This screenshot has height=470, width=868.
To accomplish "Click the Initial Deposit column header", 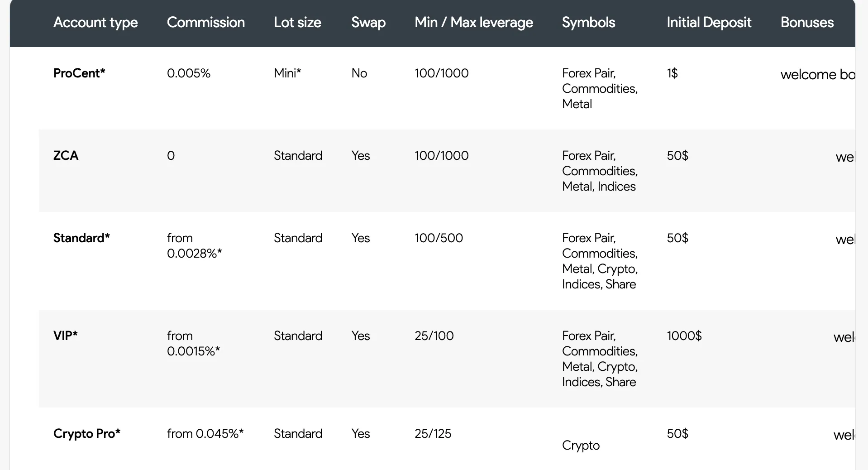I will (x=709, y=23).
